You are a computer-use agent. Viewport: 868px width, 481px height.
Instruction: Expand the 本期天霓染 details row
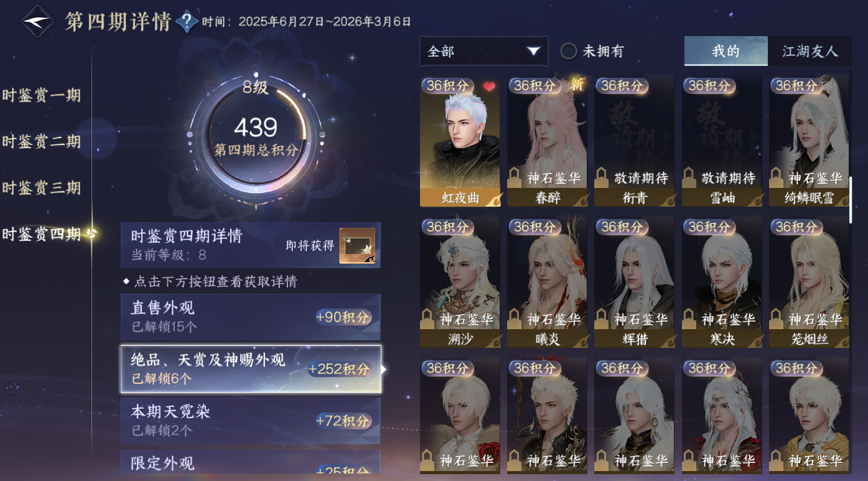[x=251, y=421]
